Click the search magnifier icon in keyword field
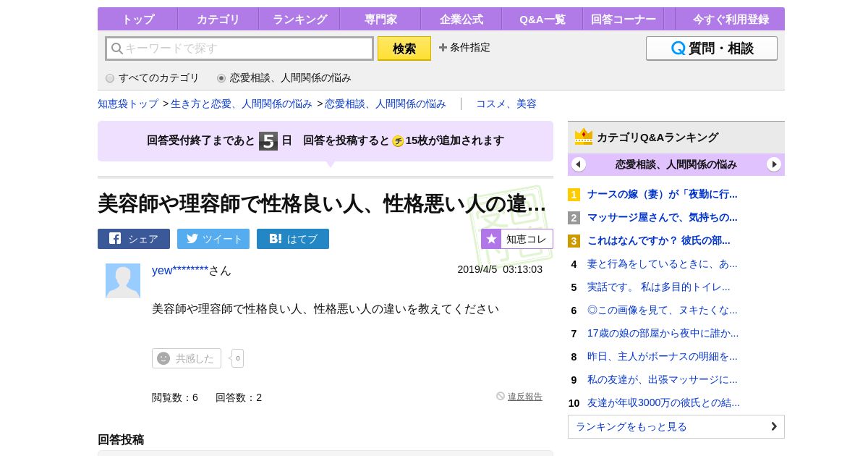 coord(116,48)
